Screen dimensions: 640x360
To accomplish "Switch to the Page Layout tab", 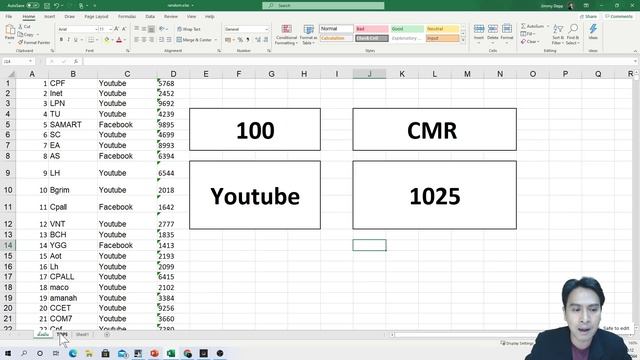I will click(96, 17).
